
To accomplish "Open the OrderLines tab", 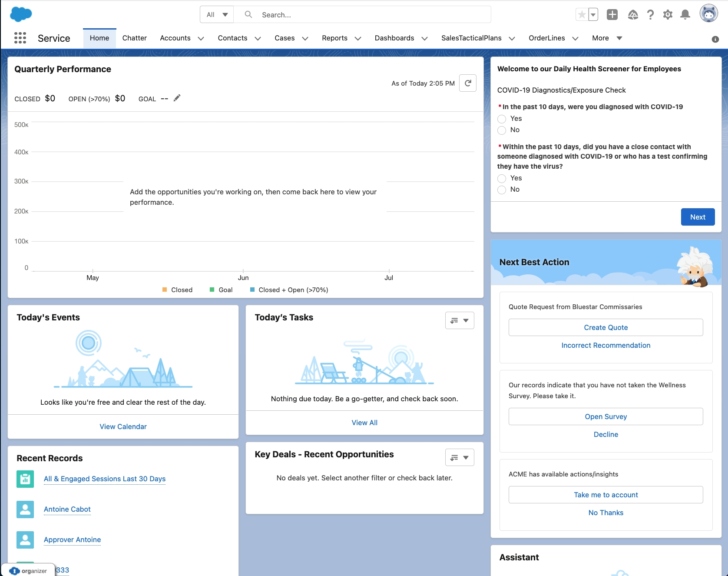I will 546,38.
